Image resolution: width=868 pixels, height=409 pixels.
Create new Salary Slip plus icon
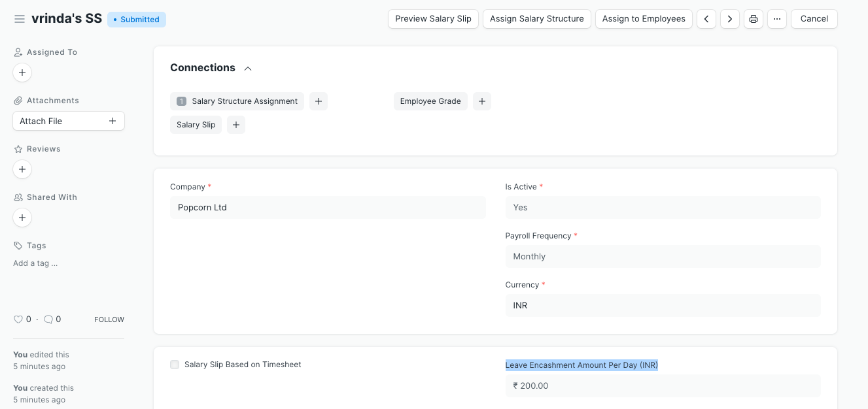pyautogui.click(x=236, y=125)
